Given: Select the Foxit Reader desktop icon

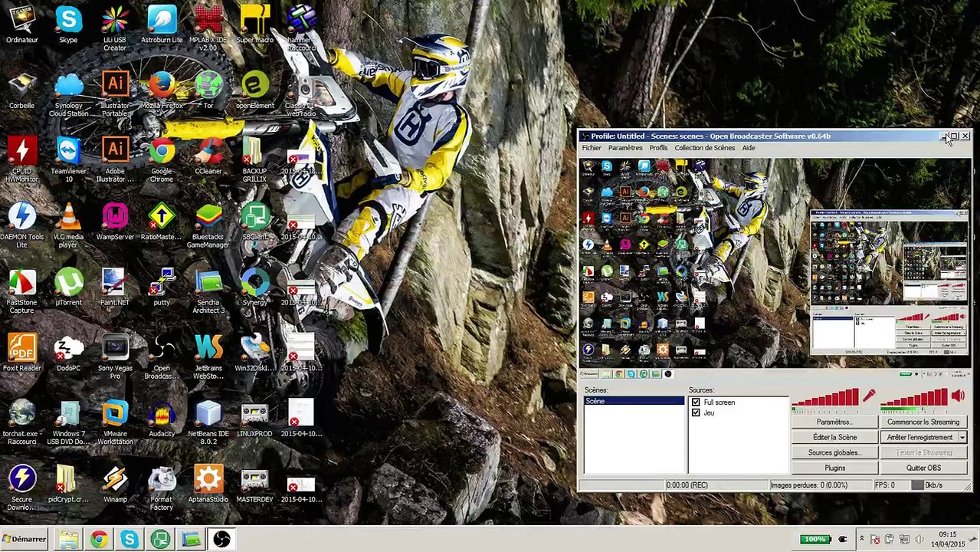Looking at the screenshot, I should [x=21, y=353].
